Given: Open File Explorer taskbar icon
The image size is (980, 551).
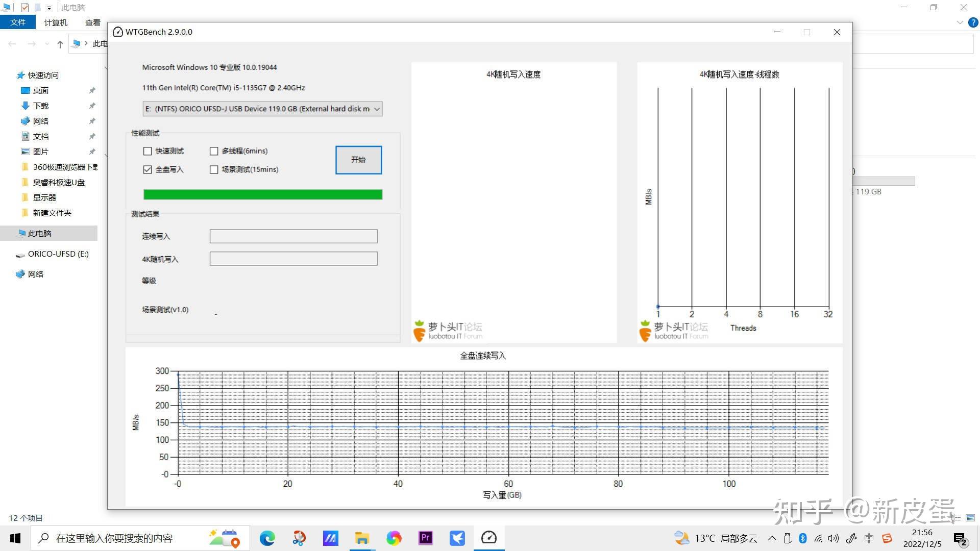Looking at the screenshot, I should click(362, 538).
